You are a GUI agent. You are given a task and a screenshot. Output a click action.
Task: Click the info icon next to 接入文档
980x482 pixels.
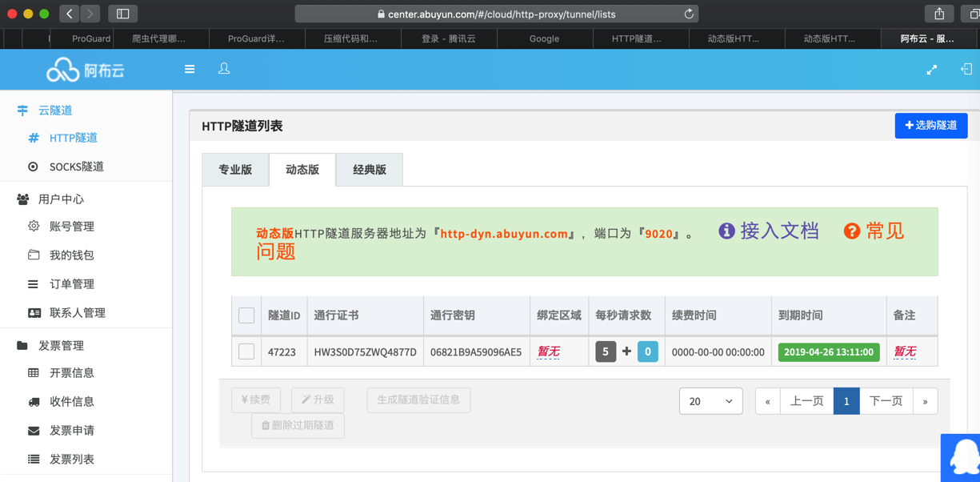point(726,231)
